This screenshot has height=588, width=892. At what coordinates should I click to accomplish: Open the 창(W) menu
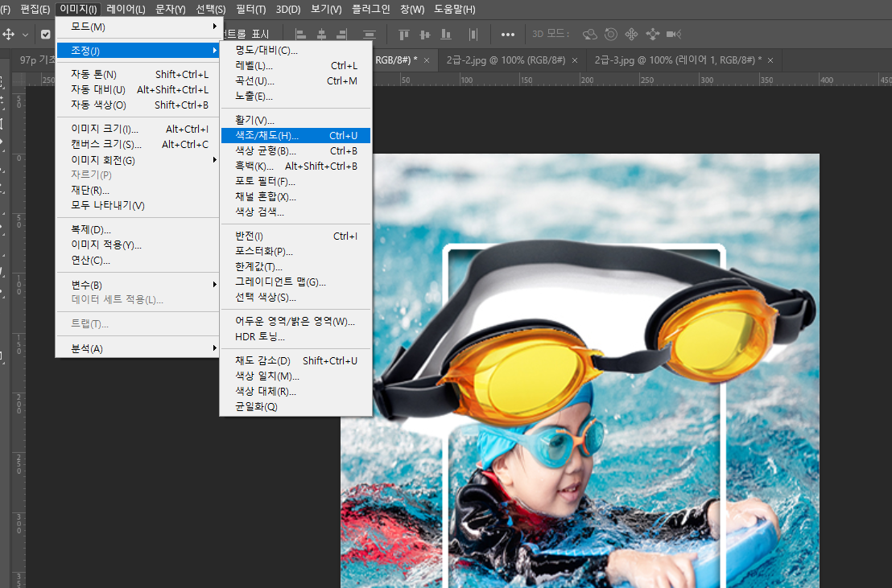(x=412, y=9)
